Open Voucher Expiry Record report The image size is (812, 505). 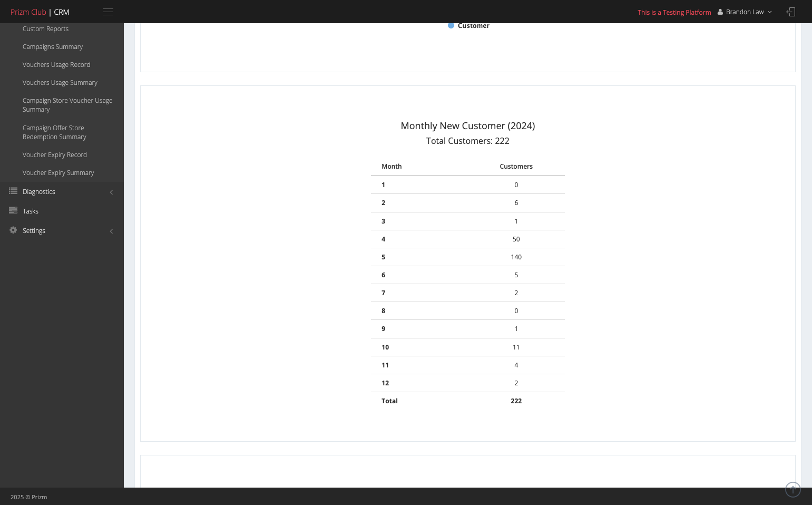pos(55,155)
